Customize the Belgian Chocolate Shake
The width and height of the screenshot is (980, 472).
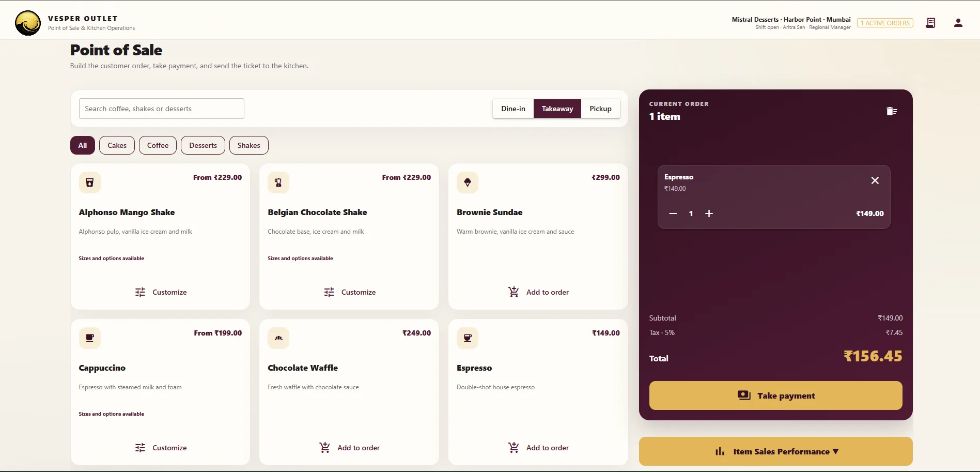[349, 292]
